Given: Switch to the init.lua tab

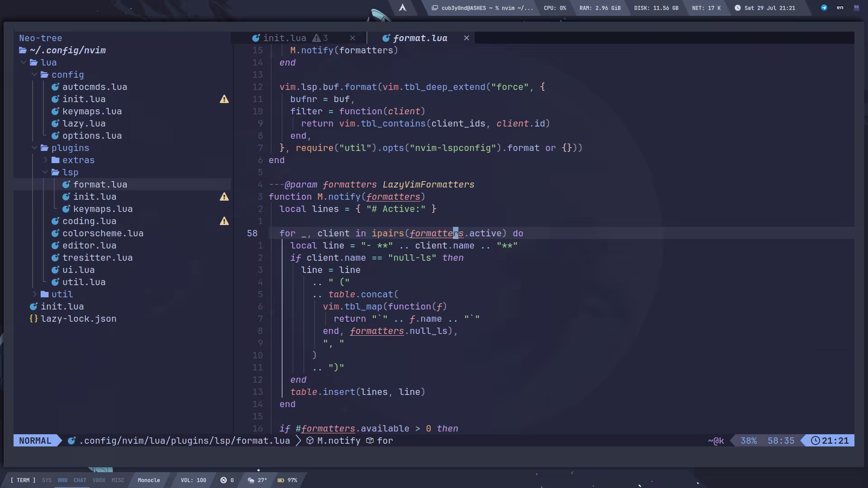Looking at the screenshot, I should click(x=284, y=38).
